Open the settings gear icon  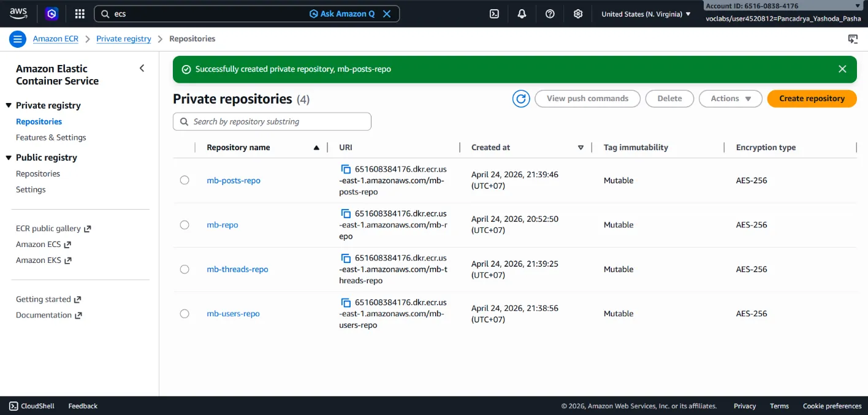click(578, 13)
